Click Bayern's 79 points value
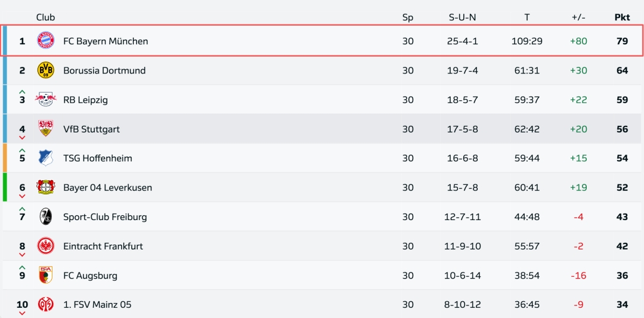Viewport: 644px width, 318px height. (622, 41)
